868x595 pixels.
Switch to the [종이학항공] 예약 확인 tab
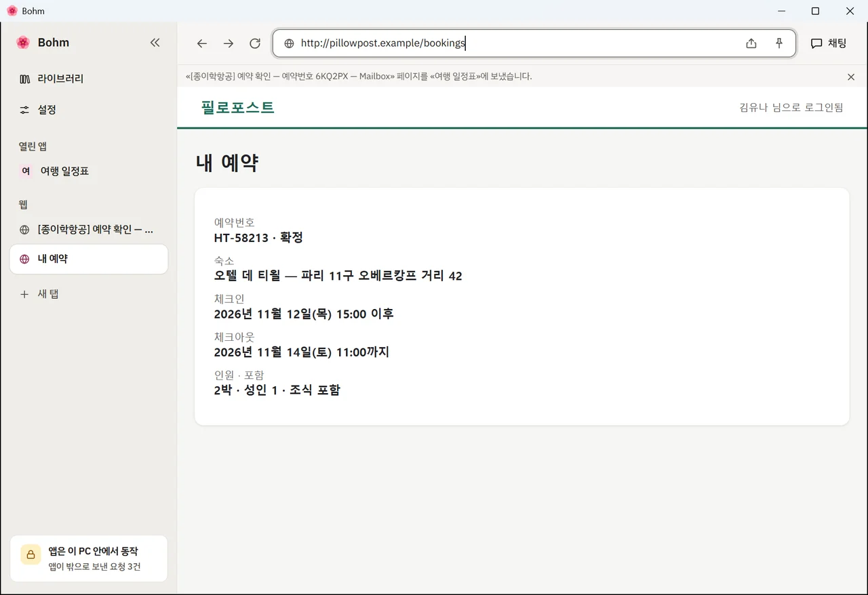coord(89,230)
